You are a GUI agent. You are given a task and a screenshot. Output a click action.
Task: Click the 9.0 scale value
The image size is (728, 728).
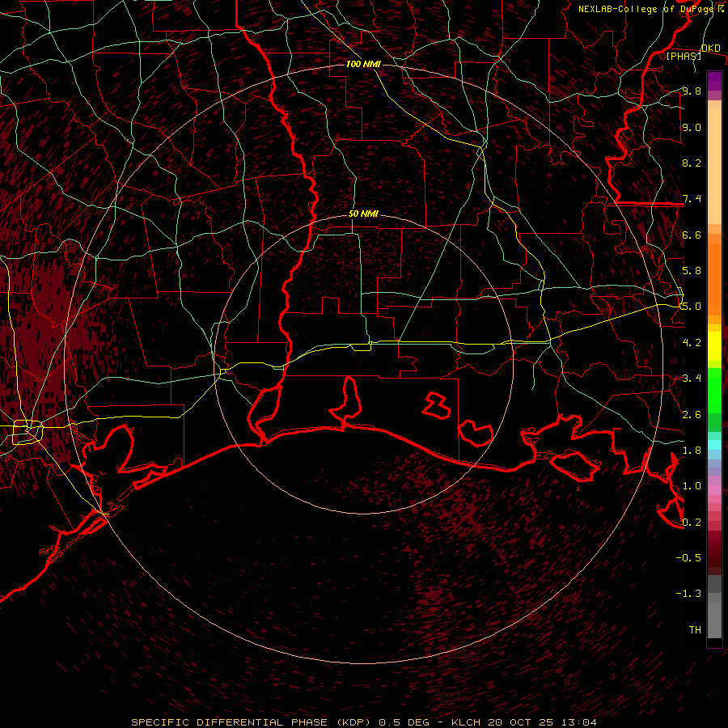pos(692,127)
